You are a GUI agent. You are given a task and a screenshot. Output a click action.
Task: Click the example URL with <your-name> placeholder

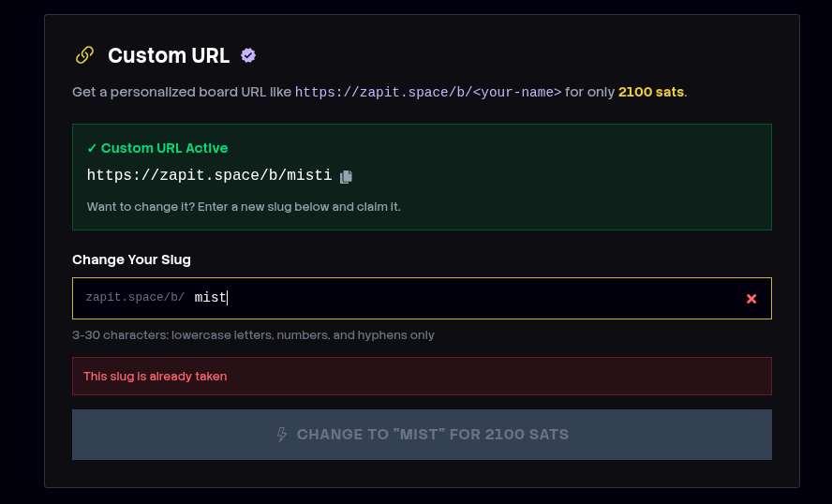tap(428, 92)
